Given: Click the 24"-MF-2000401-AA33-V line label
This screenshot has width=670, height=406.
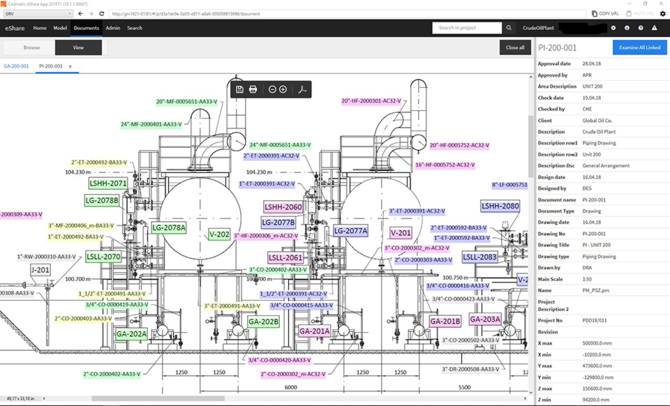Looking at the screenshot, I should tap(151, 124).
